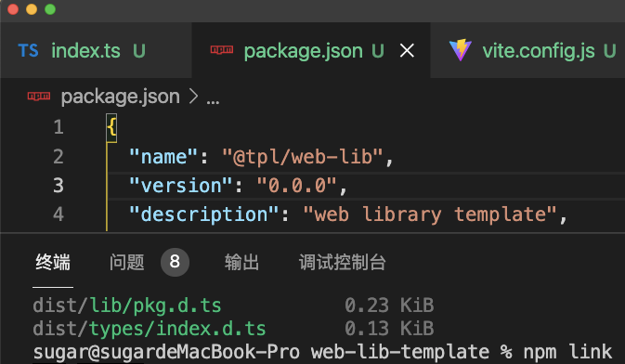Open the problems count badge showing 8
The width and height of the screenshot is (625, 364).
click(175, 262)
